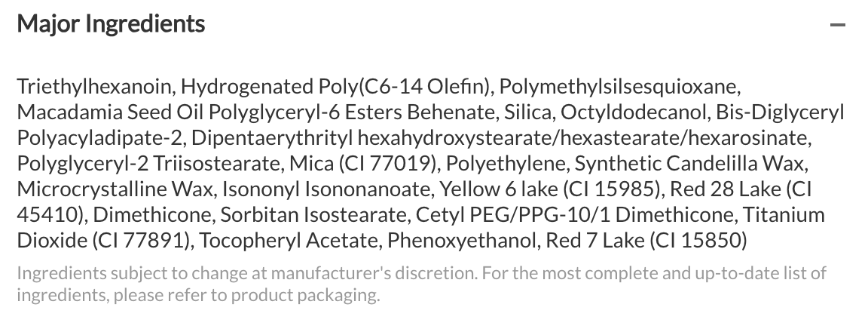868x326 pixels.
Task: Click Microcrystalline Wax ingredient
Action: click(x=115, y=189)
